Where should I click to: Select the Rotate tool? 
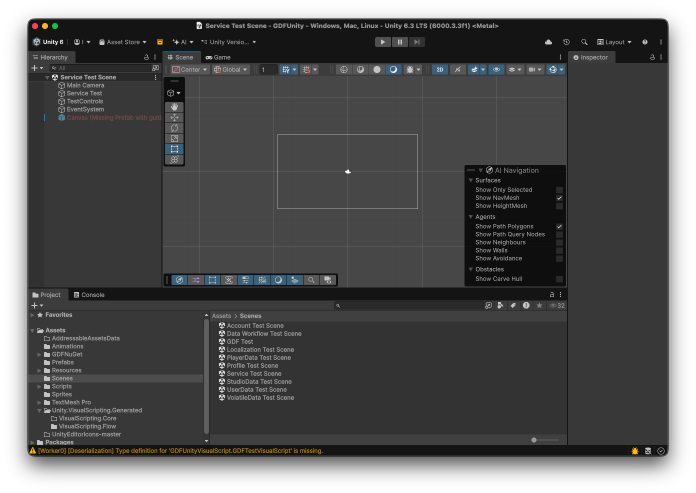coord(174,128)
